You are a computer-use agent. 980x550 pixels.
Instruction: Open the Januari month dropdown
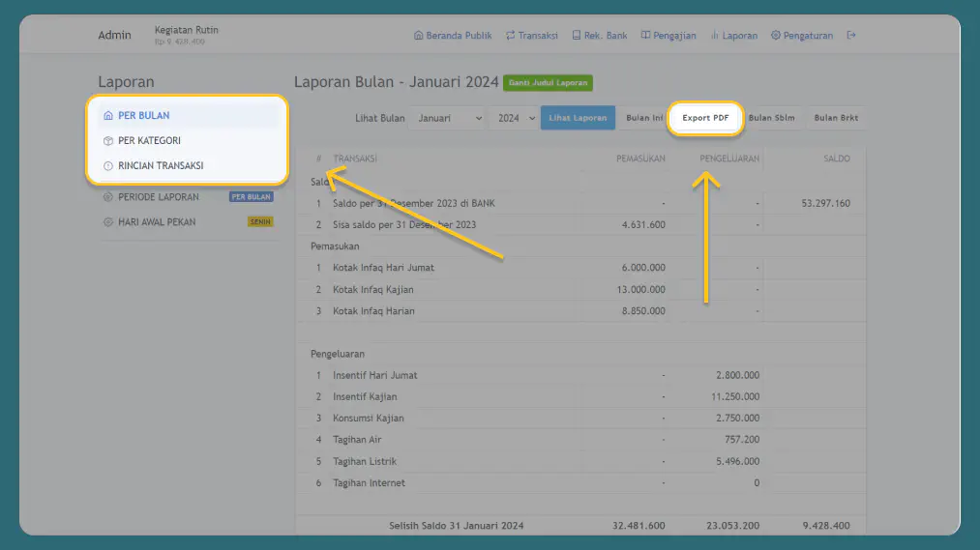pos(447,118)
